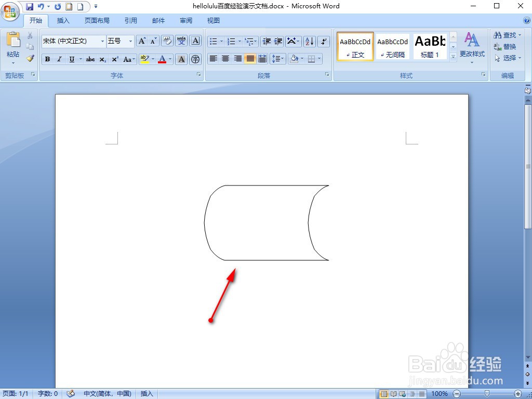Expand styles gallery more arrow

tap(453, 57)
